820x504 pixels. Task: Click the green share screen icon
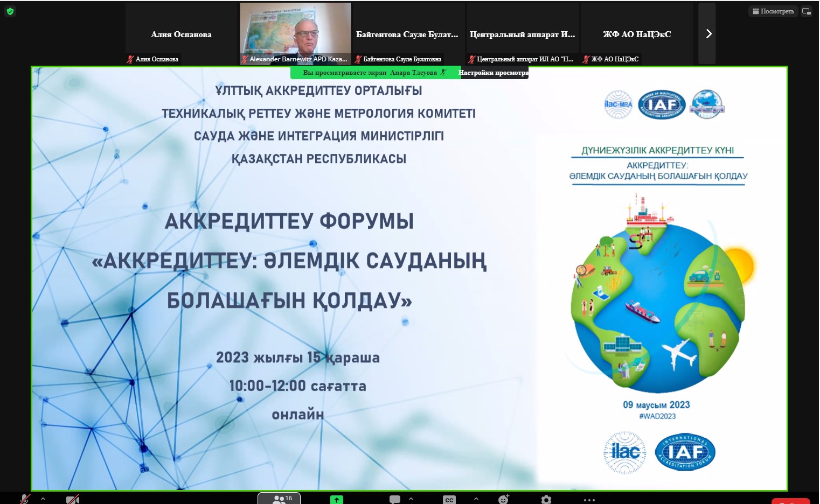point(337,499)
